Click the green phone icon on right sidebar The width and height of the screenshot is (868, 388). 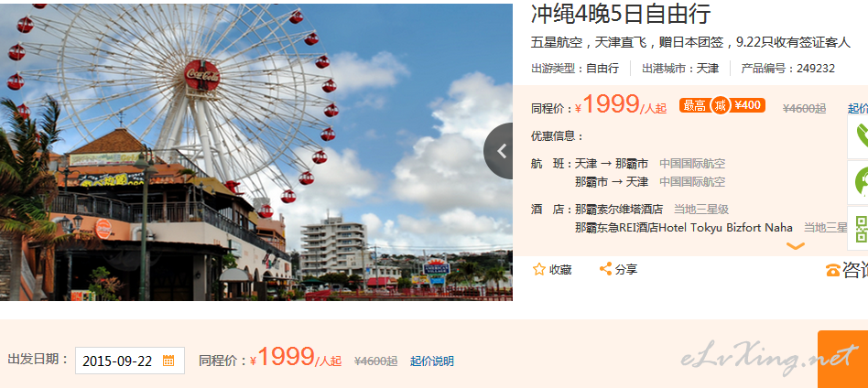tap(859, 136)
